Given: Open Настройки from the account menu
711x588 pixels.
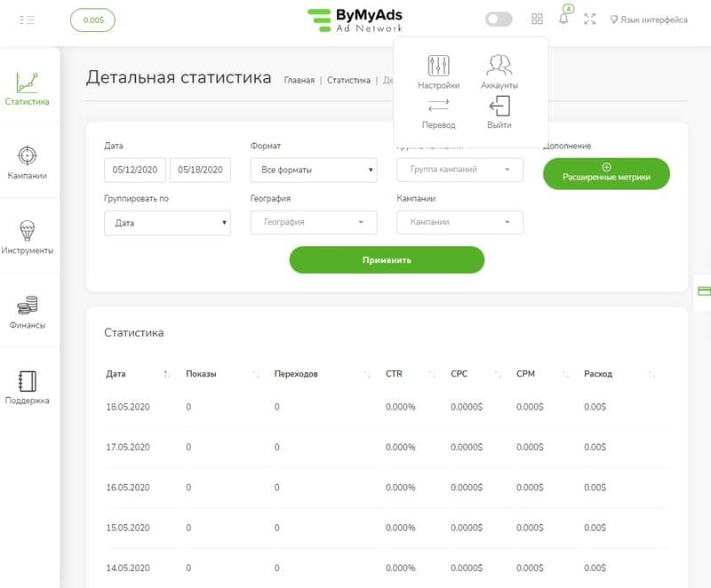Looking at the screenshot, I should [x=440, y=71].
